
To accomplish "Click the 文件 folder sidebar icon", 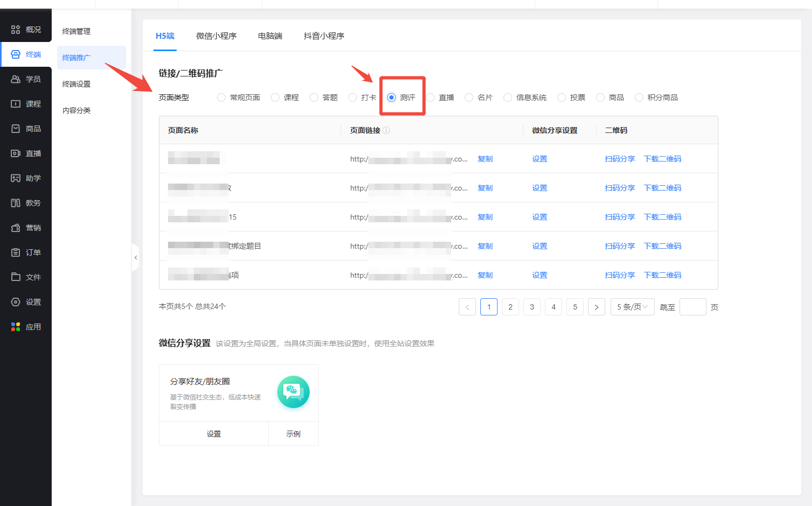I will click(x=16, y=277).
